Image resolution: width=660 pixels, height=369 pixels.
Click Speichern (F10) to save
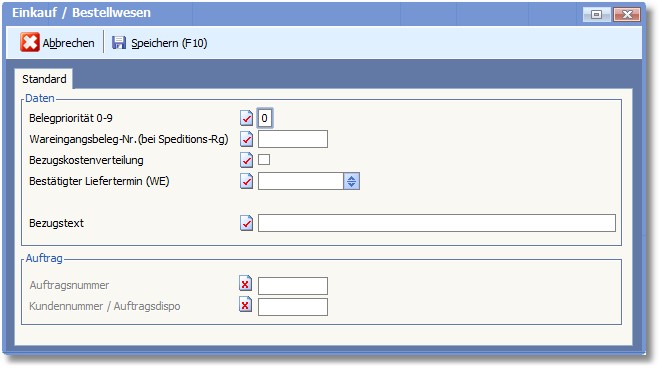point(169,43)
